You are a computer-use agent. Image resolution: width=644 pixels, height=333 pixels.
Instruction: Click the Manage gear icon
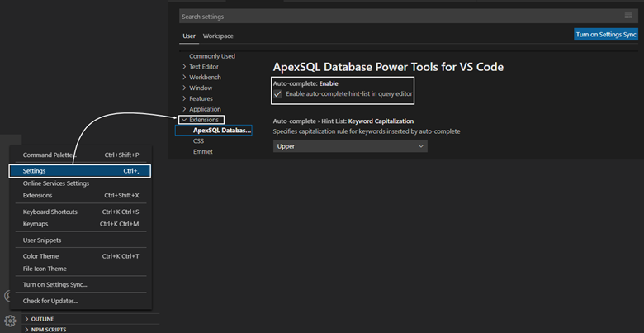pyautogui.click(x=10, y=321)
